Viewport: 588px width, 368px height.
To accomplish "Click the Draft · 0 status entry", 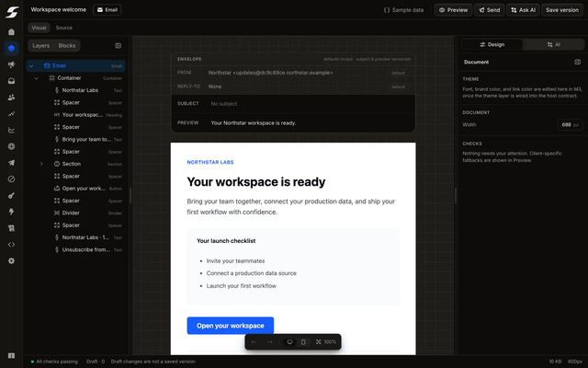I will [x=96, y=362].
